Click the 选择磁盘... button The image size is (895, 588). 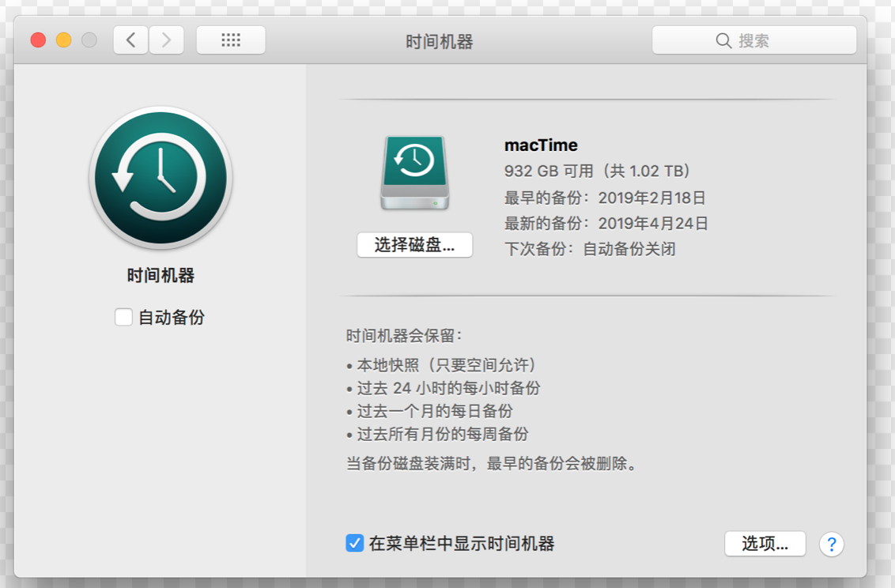click(414, 245)
